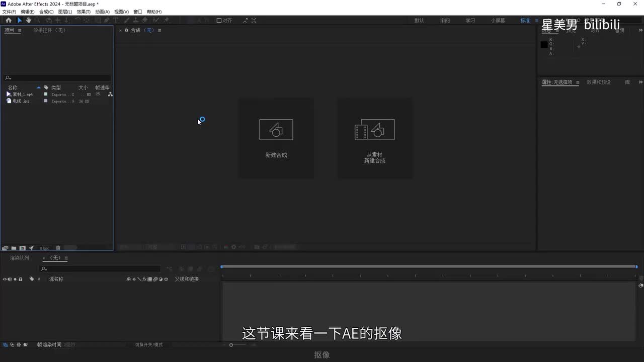The height and width of the screenshot is (362, 644).
Task: Switch to 小屏幕 workspace
Action: coord(498,21)
